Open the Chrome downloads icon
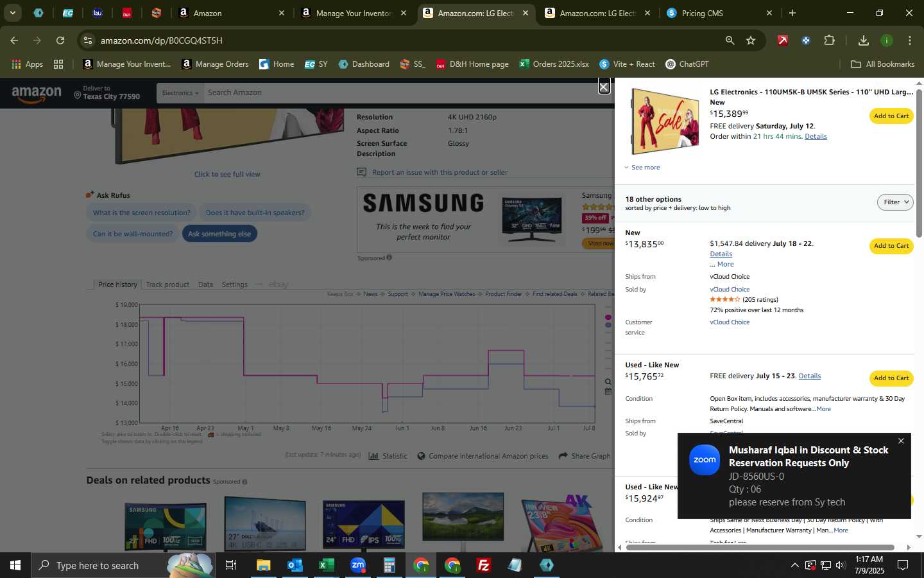 (864, 40)
